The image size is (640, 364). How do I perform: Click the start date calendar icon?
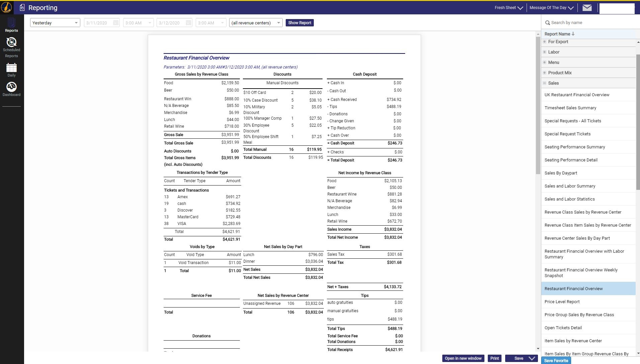coord(116,23)
